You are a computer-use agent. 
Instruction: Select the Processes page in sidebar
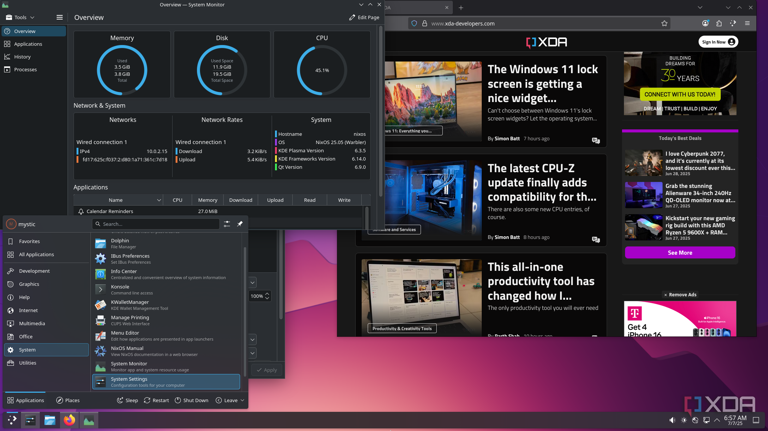click(x=25, y=70)
